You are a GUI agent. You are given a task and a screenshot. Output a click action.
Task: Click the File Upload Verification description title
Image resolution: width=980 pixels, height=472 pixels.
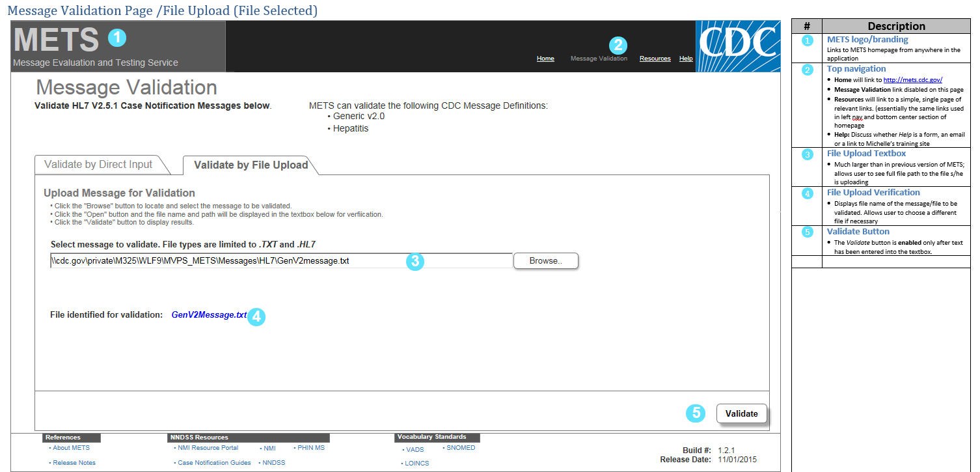873,193
